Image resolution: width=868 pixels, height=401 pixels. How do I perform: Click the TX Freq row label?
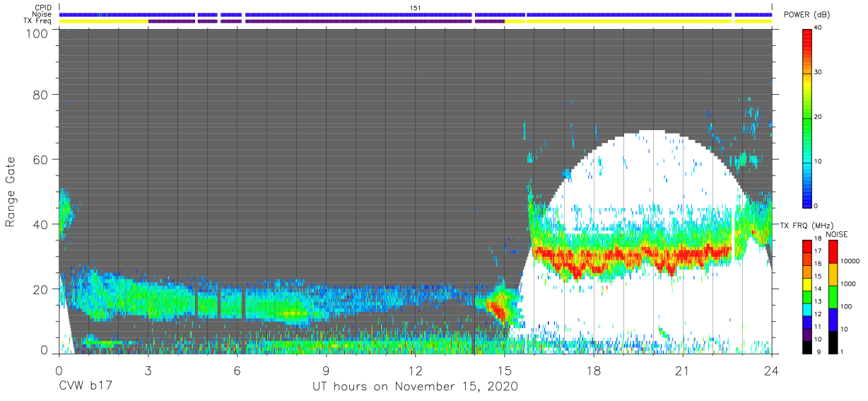(38, 21)
